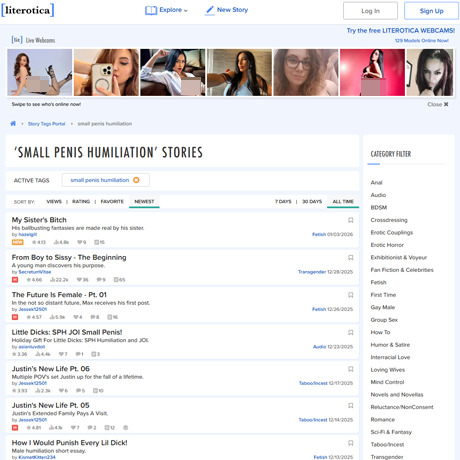This screenshot has height=460, width=460.
Task: Click the 'small penis humiliation' active tag
Action: point(100,180)
